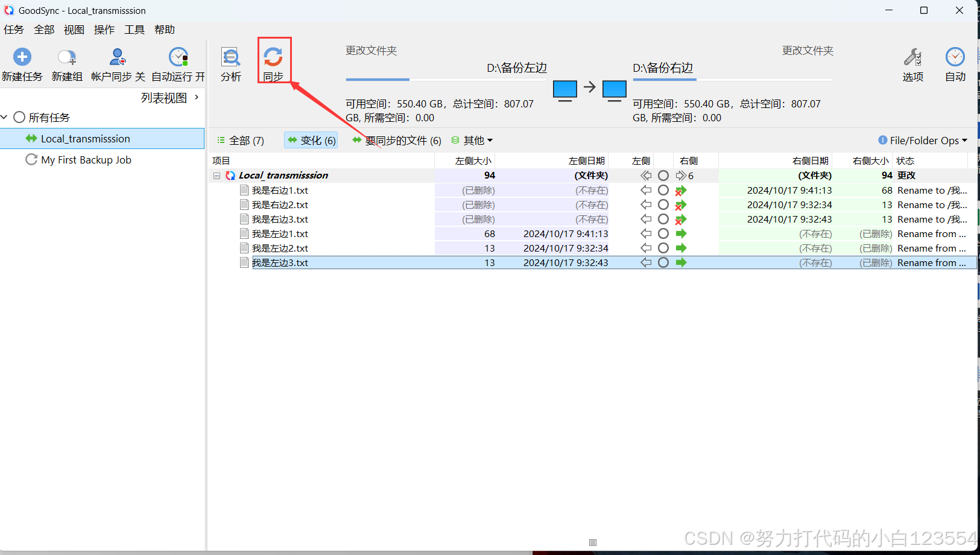Start 同步 (sync) toolbar icon

click(273, 57)
